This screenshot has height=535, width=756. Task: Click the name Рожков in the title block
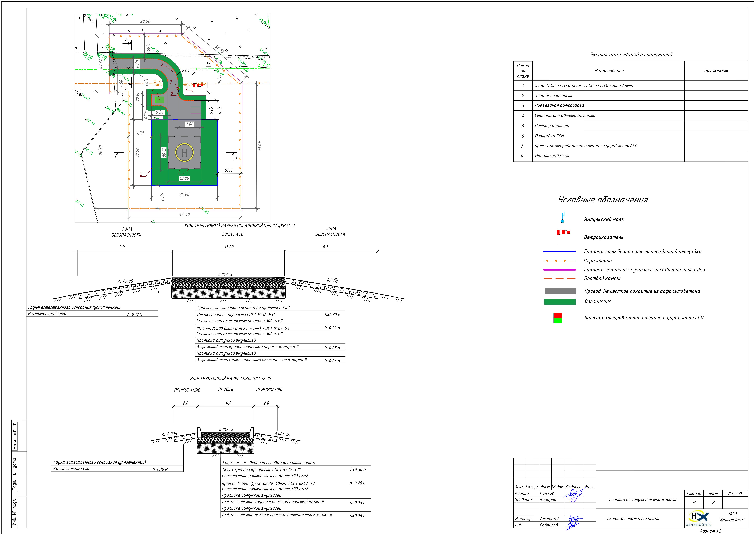[547, 493]
